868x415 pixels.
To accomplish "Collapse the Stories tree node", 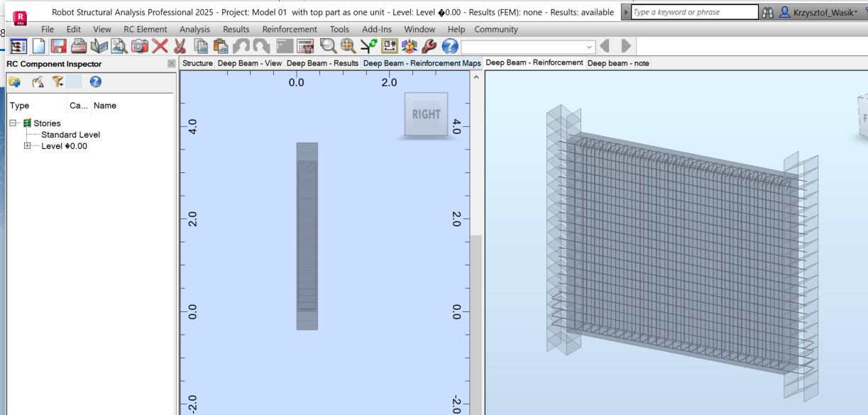I will coord(13,123).
